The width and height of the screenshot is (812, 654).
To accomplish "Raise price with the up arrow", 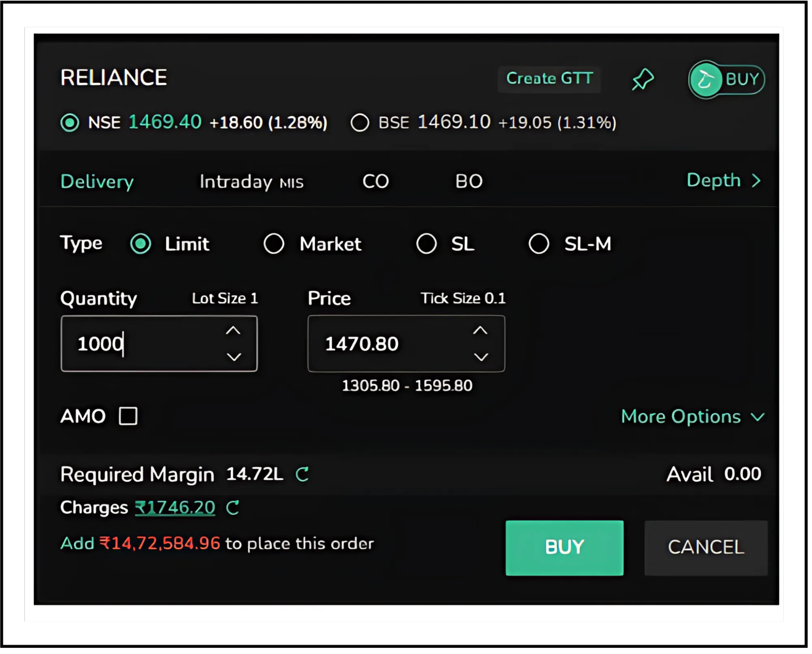I will tap(480, 331).
